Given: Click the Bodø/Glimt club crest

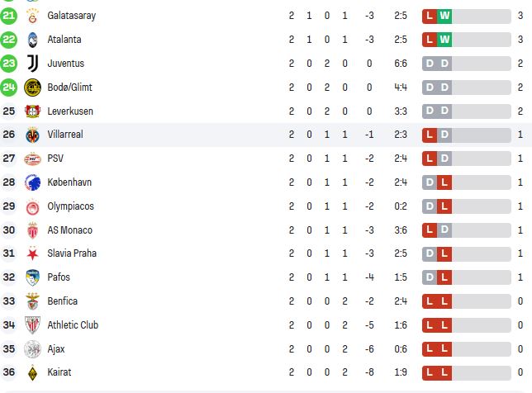Looking at the screenshot, I should point(33,88).
